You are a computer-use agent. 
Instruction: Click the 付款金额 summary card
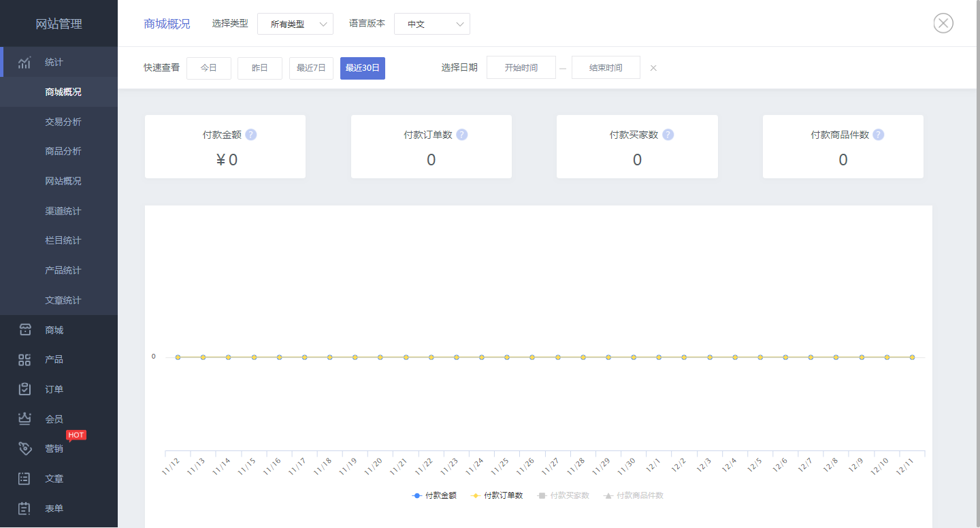pyautogui.click(x=225, y=146)
